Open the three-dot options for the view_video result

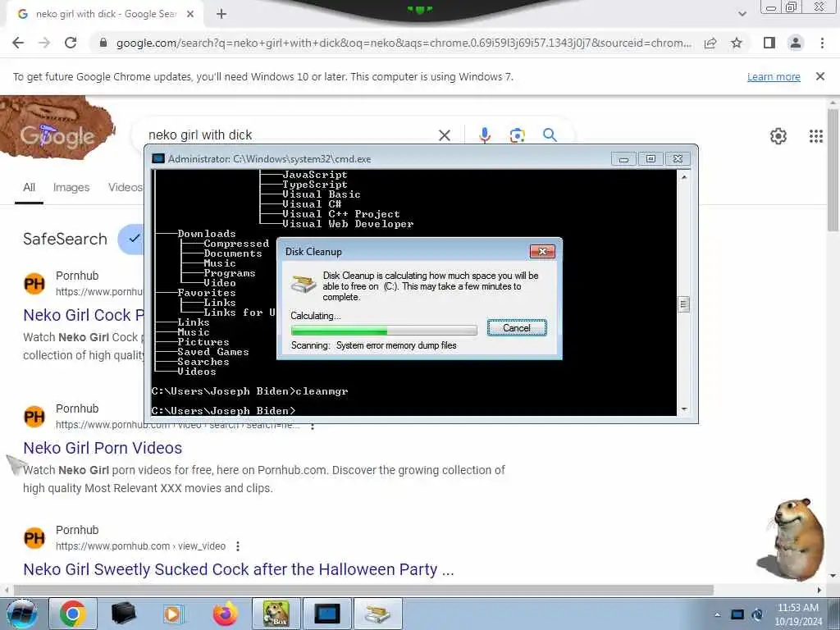click(x=237, y=546)
